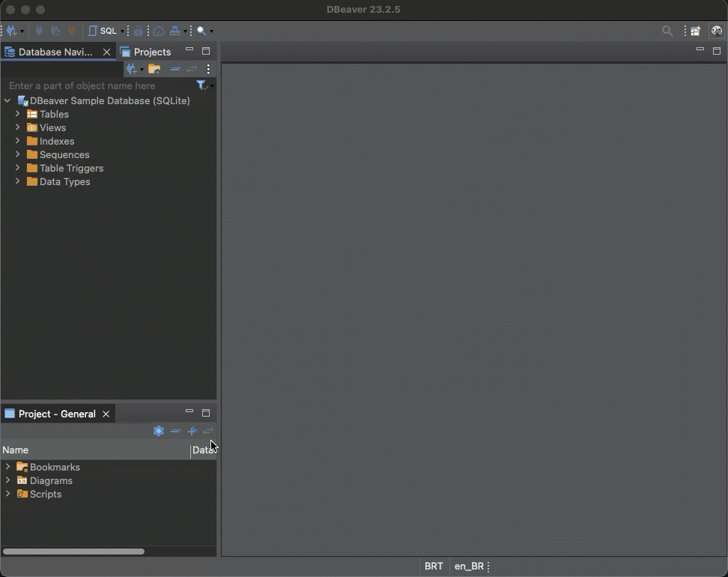Screen dimensions: 728x577
Task: Expand the Diagrams folder
Action: (8, 480)
